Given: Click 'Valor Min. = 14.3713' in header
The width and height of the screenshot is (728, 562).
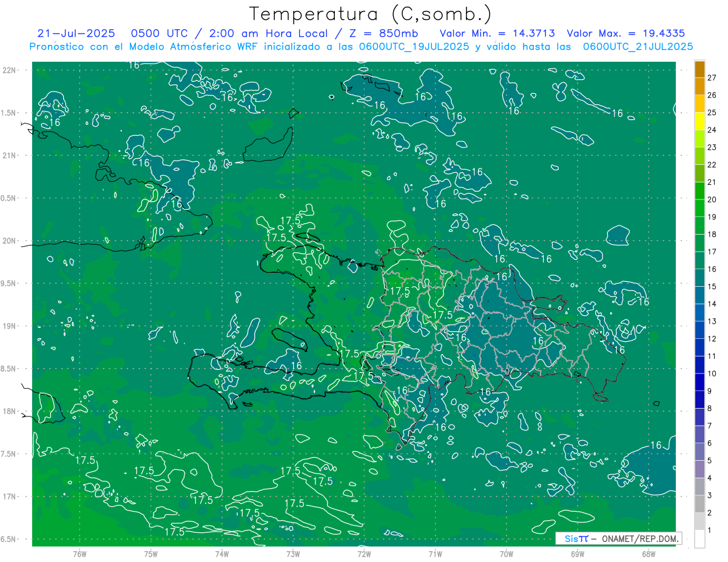Looking at the screenshot, I should click(497, 33).
